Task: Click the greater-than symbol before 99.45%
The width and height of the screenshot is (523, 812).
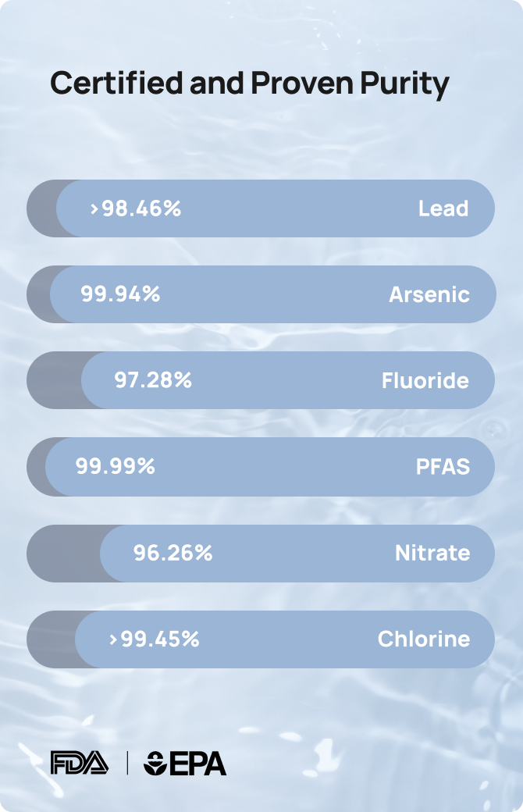Action: [113, 639]
